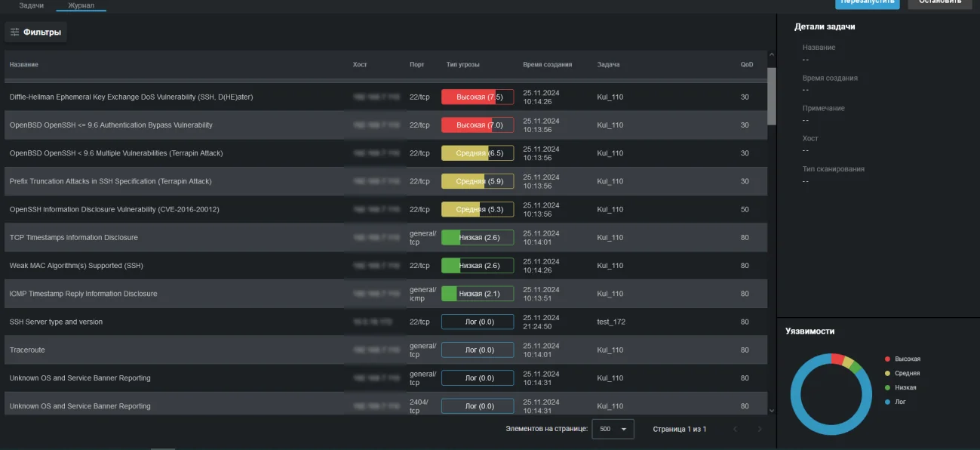
Task: Click the table scrollbar down arrow
Action: 771,410
